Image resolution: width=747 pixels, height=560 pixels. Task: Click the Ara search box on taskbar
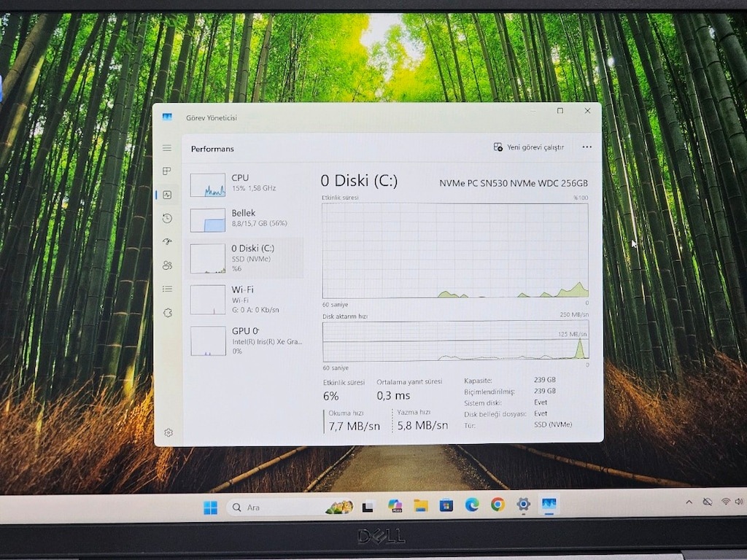tap(291, 507)
